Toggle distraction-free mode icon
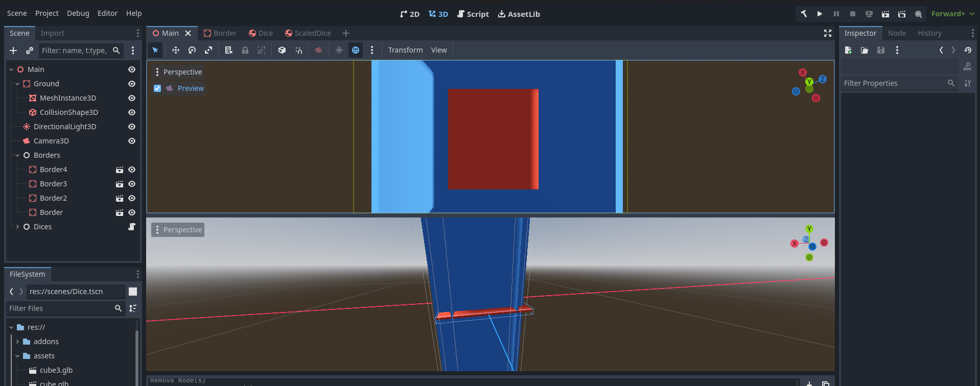Image resolution: width=980 pixels, height=386 pixels. click(x=827, y=33)
